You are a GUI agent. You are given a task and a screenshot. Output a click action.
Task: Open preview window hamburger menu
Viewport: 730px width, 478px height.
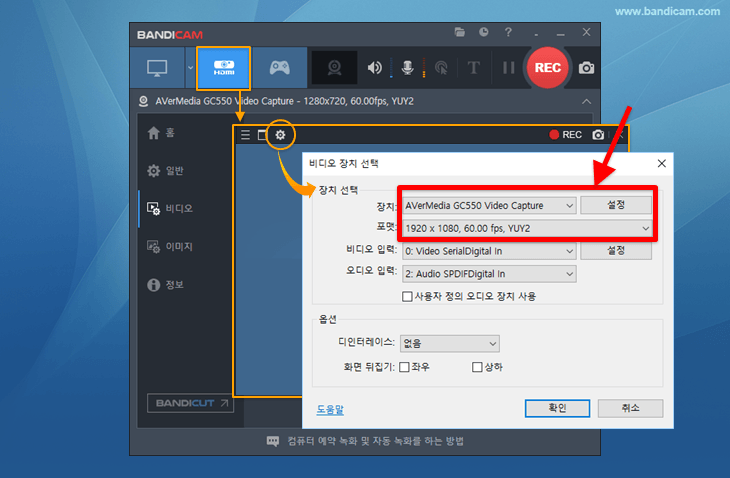tap(245, 135)
